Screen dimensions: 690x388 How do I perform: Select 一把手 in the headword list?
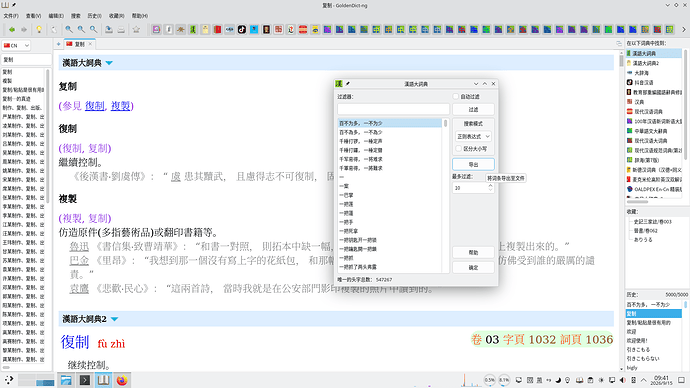click(346, 222)
